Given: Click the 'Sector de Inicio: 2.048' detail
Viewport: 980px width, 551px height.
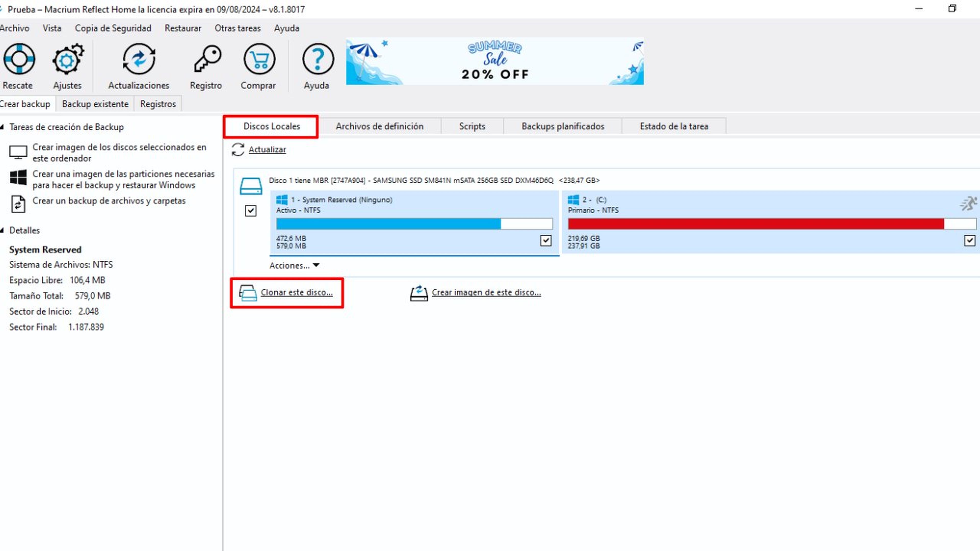Looking at the screenshot, I should 54,311.
